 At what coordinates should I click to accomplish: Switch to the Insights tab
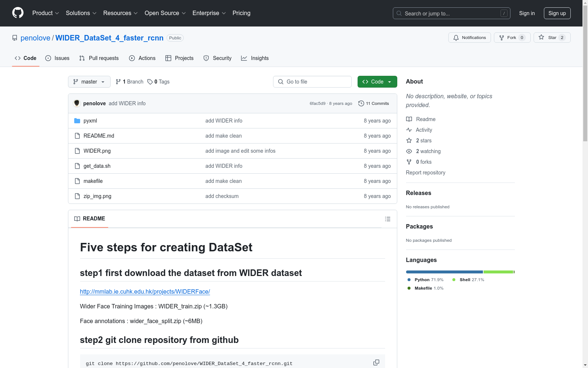tap(255, 58)
